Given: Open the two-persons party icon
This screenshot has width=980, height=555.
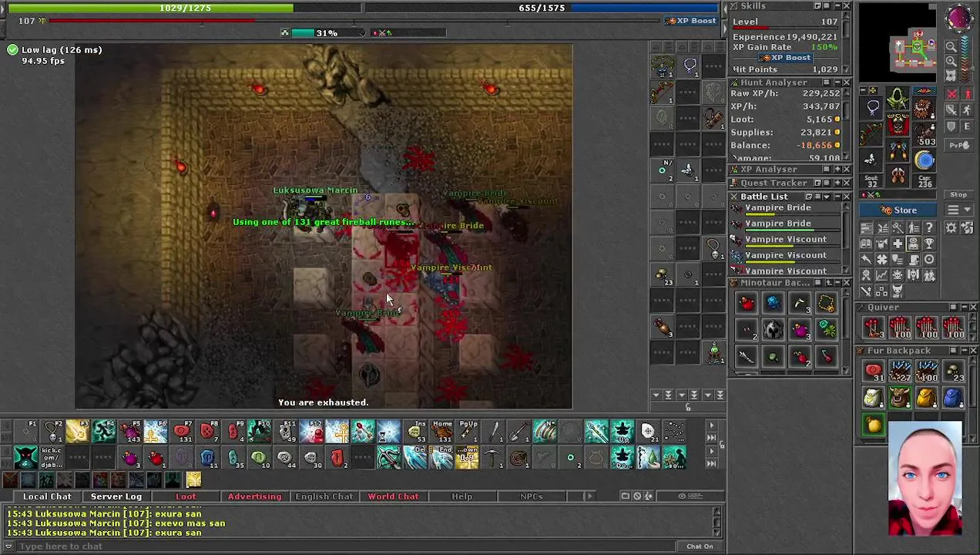Looking at the screenshot, I should tap(930, 275).
